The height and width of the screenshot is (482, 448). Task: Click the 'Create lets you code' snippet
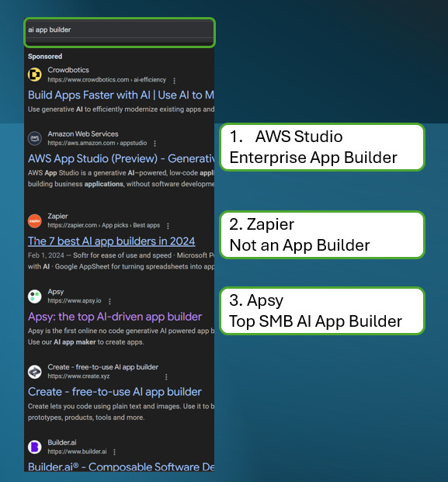(x=121, y=412)
